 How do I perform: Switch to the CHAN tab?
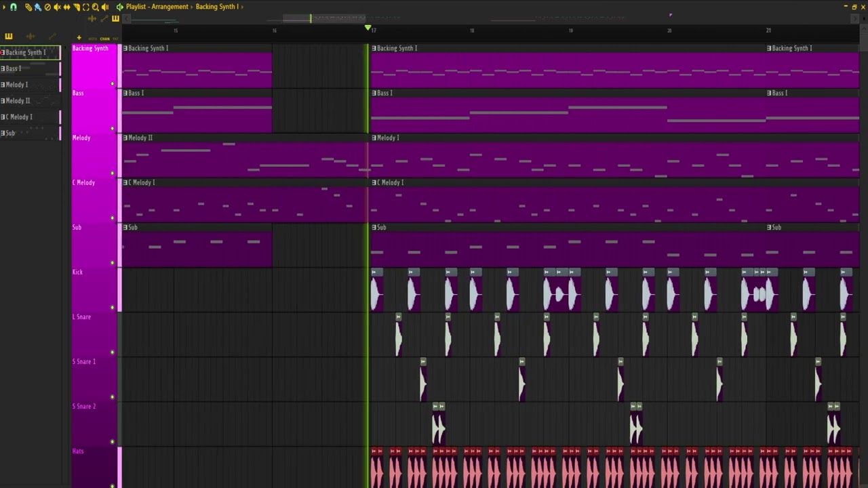[x=104, y=39]
